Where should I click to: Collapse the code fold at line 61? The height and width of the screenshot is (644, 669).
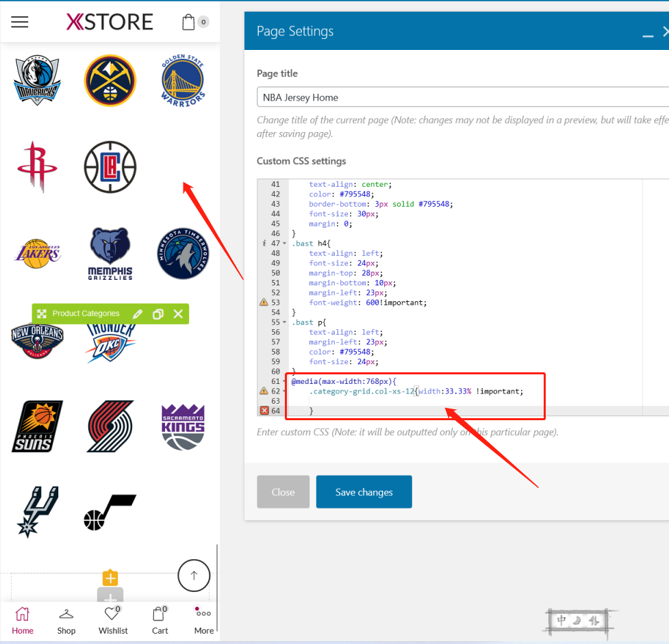click(285, 381)
